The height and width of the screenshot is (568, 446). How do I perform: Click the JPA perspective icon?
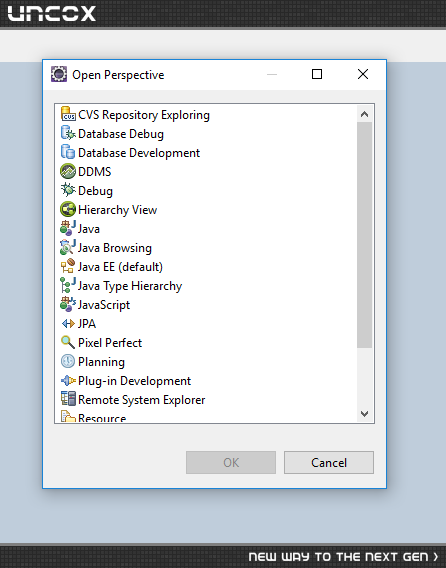[x=68, y=323]
